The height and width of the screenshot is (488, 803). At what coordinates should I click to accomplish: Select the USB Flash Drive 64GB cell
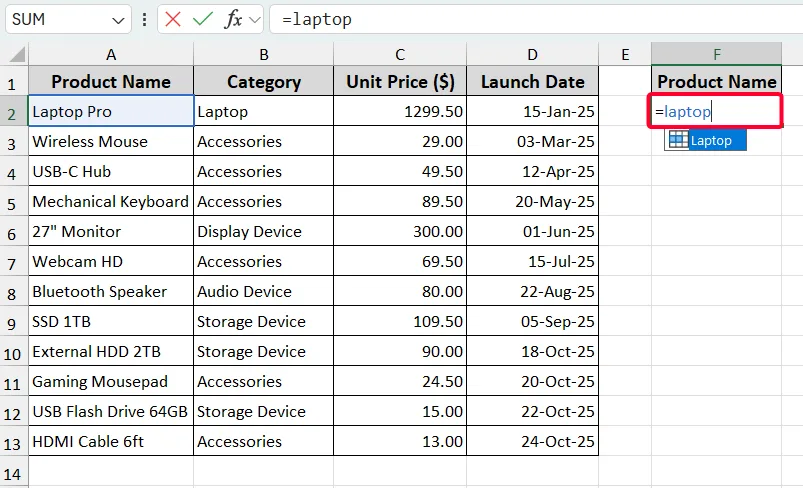click(x=111, y=411)
